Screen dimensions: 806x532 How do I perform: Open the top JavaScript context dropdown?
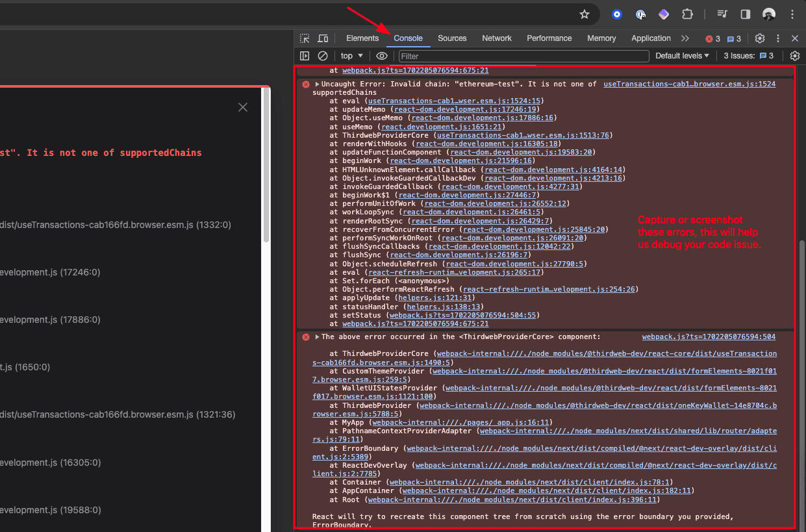[352, 56]
